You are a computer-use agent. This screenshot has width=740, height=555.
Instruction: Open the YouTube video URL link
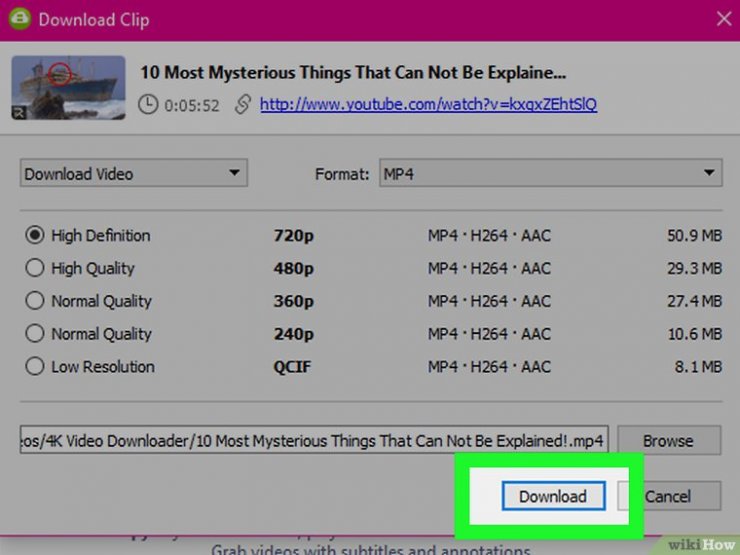pyautogui.click(x=428, y=104)
